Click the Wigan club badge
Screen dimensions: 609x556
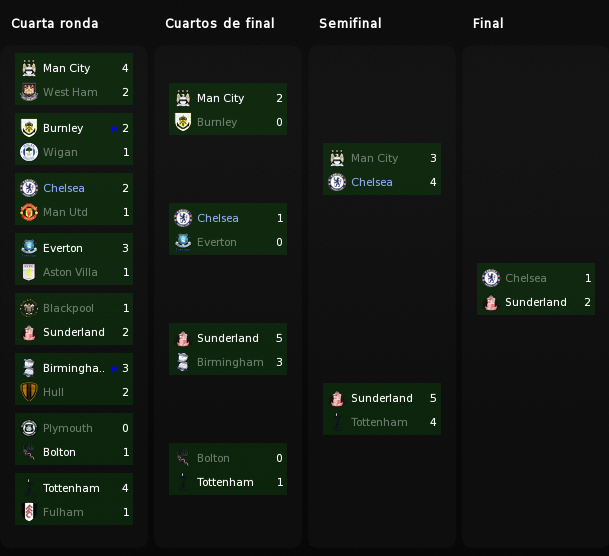29,152
